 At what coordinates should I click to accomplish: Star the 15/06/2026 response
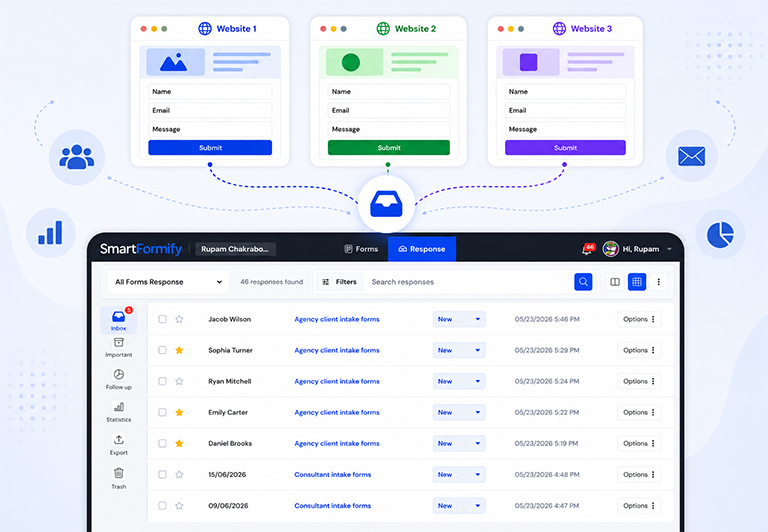coord(179,474)
